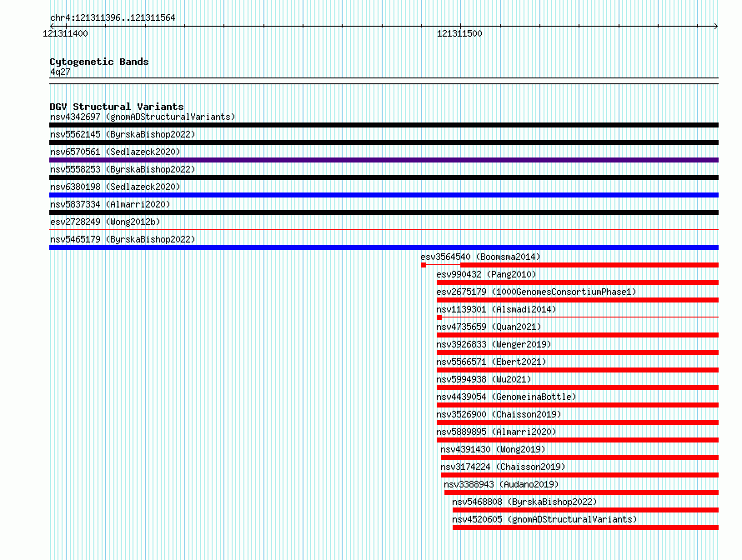Viewport: 742px width, 560px height.
Task: Open nsv5994938 (Wu2021) variant label
Action: tap(484, 379)
